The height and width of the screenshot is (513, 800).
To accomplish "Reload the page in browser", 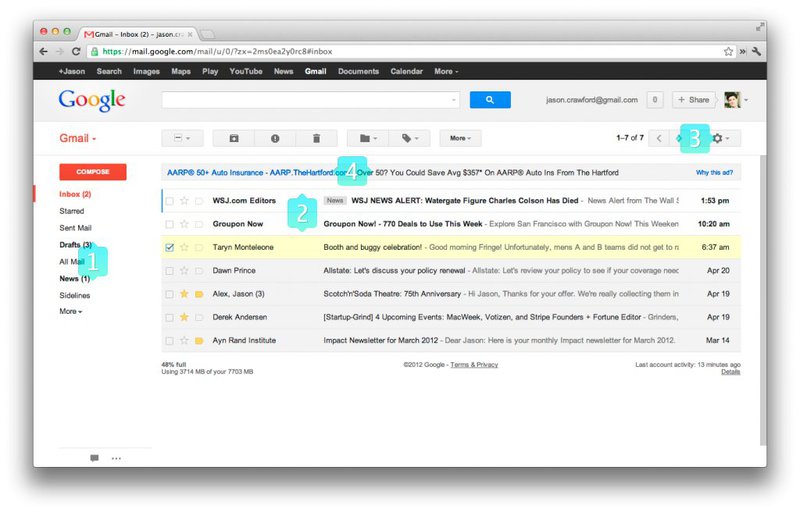I will click(76, 51).
